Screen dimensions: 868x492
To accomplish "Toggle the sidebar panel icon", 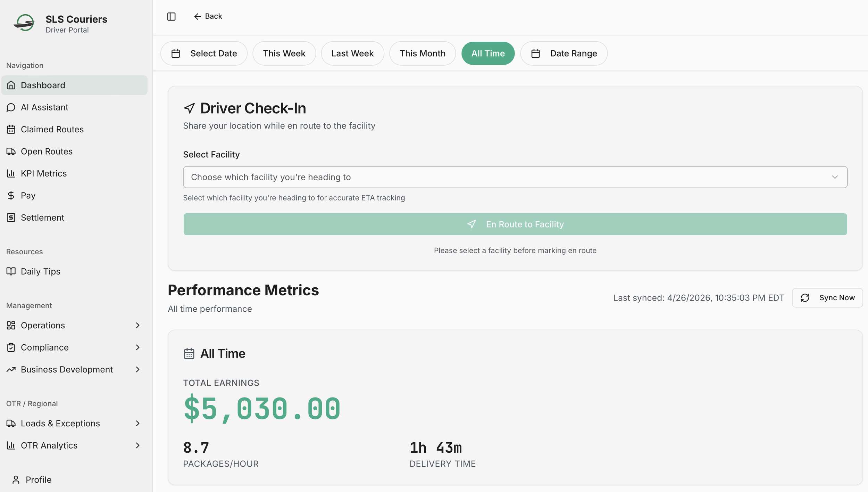I will click(171, 16).
